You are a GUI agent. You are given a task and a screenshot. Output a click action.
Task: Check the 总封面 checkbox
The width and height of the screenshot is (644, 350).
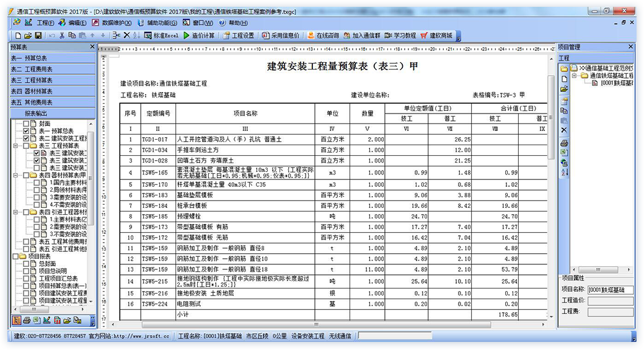[x=26, y=264]
